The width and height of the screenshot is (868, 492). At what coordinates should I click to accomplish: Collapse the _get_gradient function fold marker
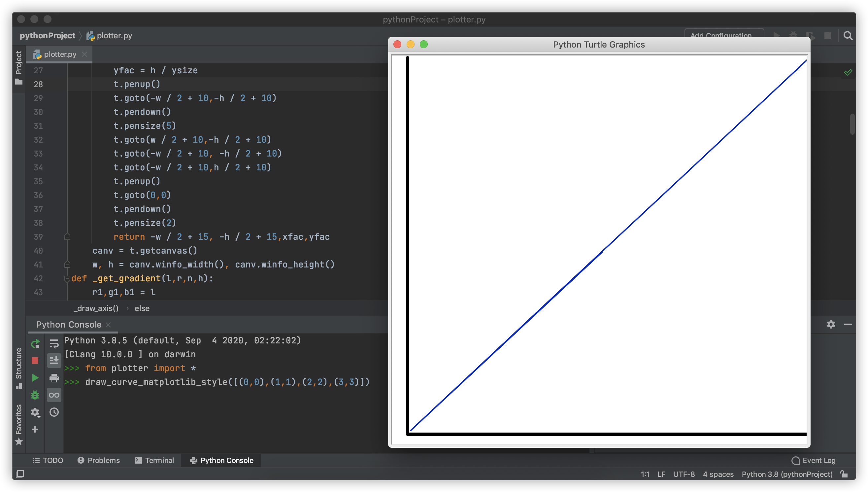tap(67, 278)
